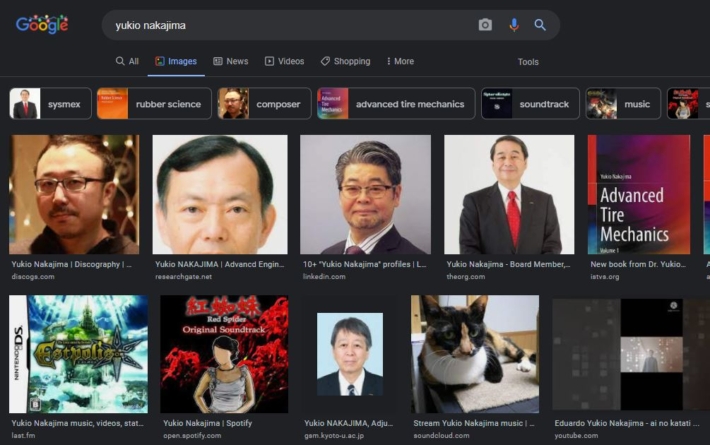Open the Discogs Yukio Nakajima photo
Viewport: 710px width, 445px height.
pyautogui.click(x=74, y=194)
